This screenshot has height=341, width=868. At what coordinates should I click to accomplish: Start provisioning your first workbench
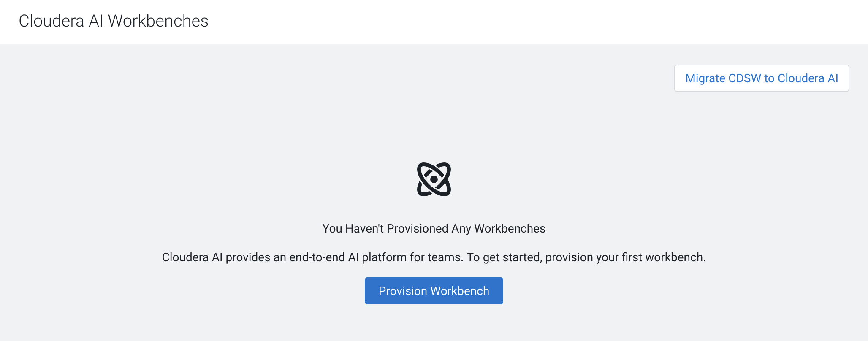434,291
